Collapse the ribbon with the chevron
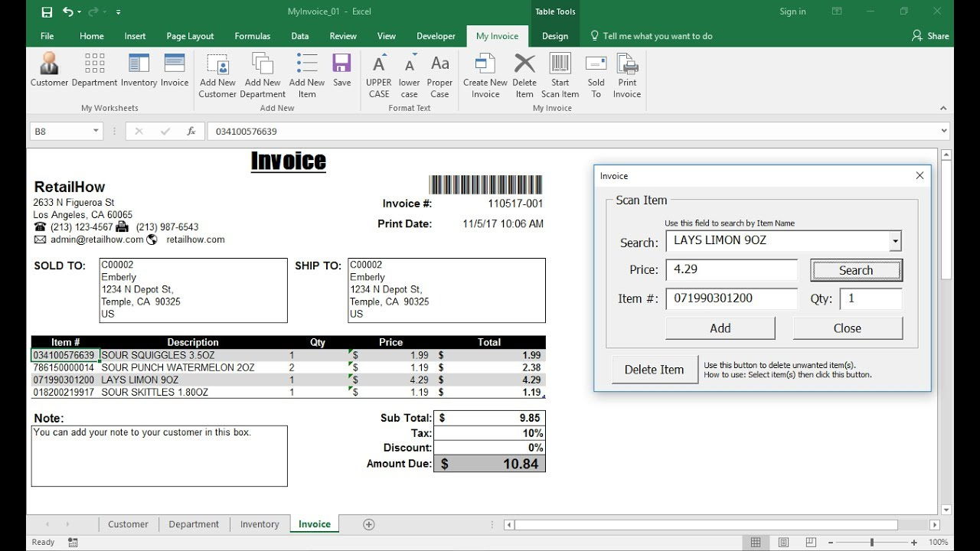The width and height of the screenshot is (980, 551). [x=944, y=108]
